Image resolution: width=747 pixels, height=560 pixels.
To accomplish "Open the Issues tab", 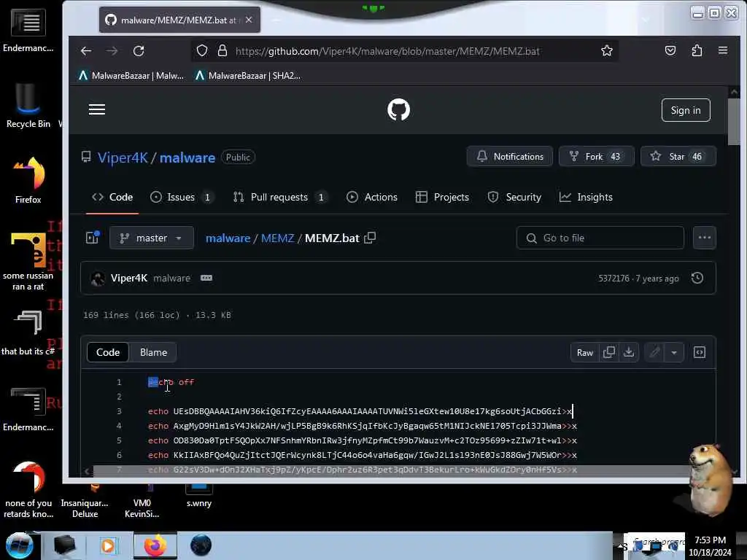I will 182,197.
